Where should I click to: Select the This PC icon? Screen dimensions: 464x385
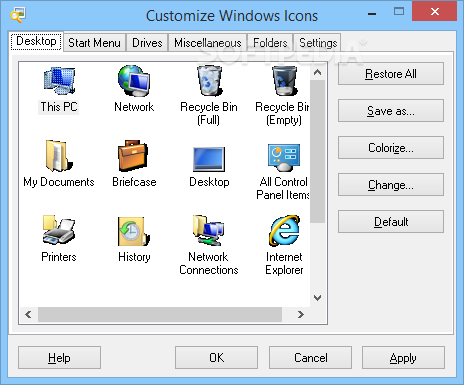click(59, 81)
